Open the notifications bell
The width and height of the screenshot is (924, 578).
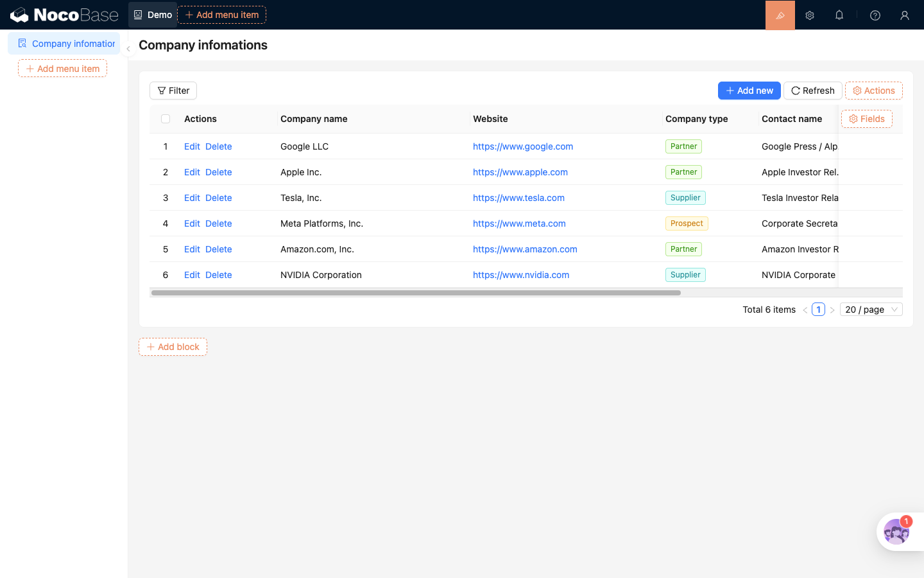pyautogui.click(x=839, y=15)
